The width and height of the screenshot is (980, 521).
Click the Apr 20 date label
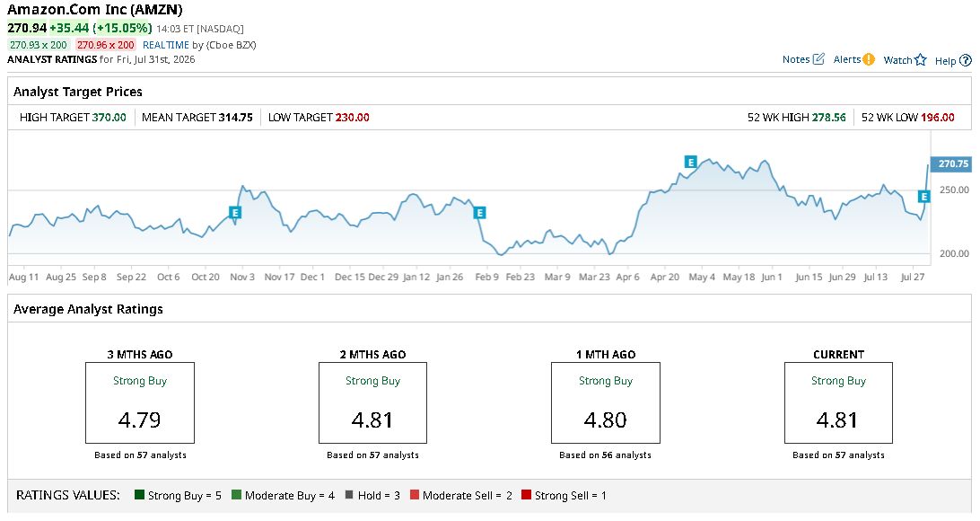[664, 277]
